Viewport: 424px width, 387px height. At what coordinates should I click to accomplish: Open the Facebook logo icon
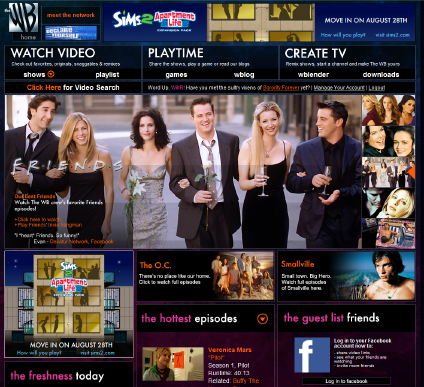[312, 355]
